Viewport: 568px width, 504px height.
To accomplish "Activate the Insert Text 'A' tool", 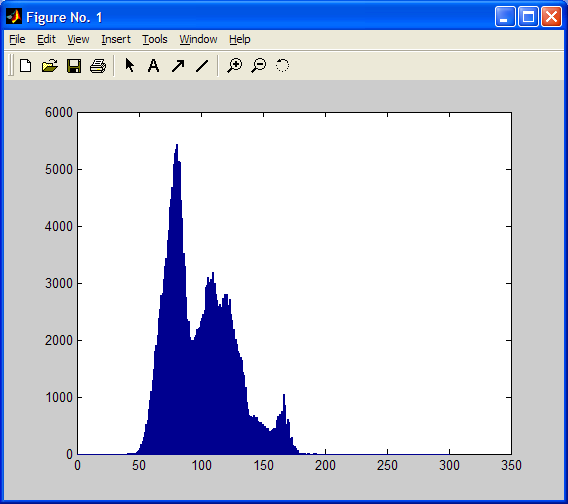I will (x=154, y=66).
